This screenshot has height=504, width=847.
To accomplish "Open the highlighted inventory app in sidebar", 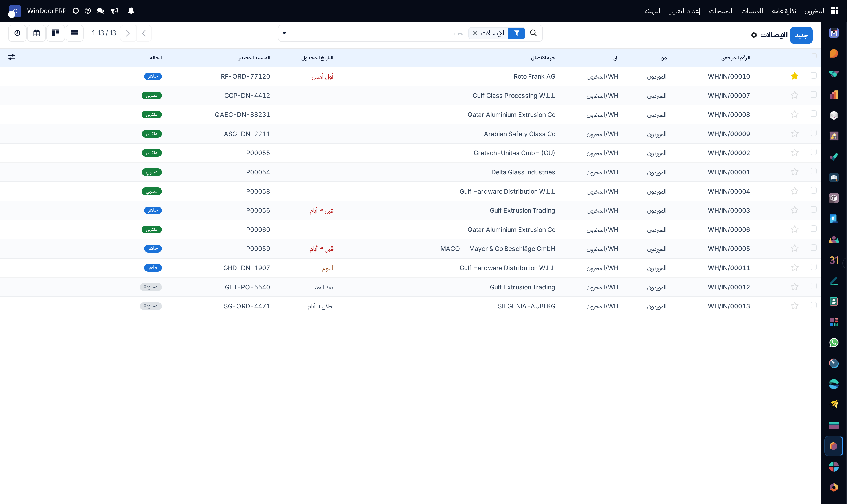I will (834, 446).
